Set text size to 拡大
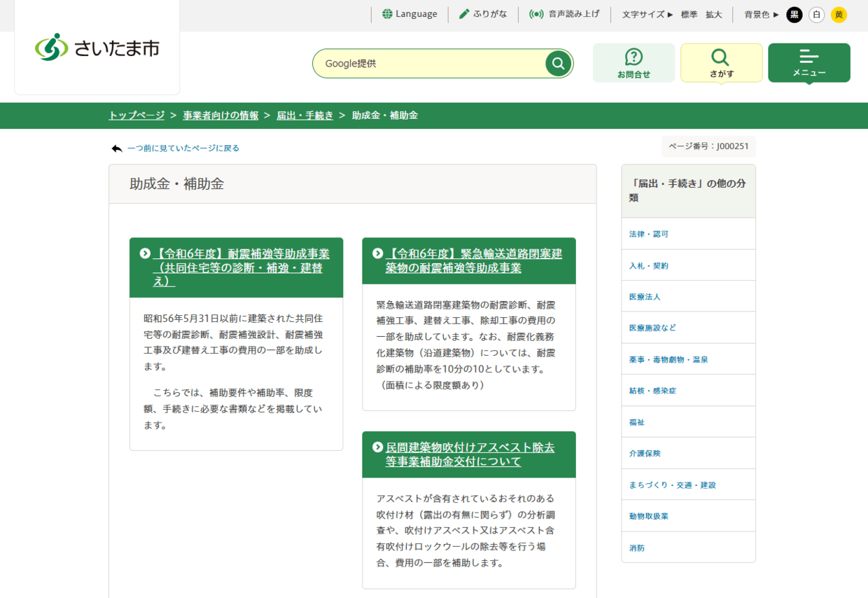Screen dimensions: 868x598 click(x=713, y=15)
